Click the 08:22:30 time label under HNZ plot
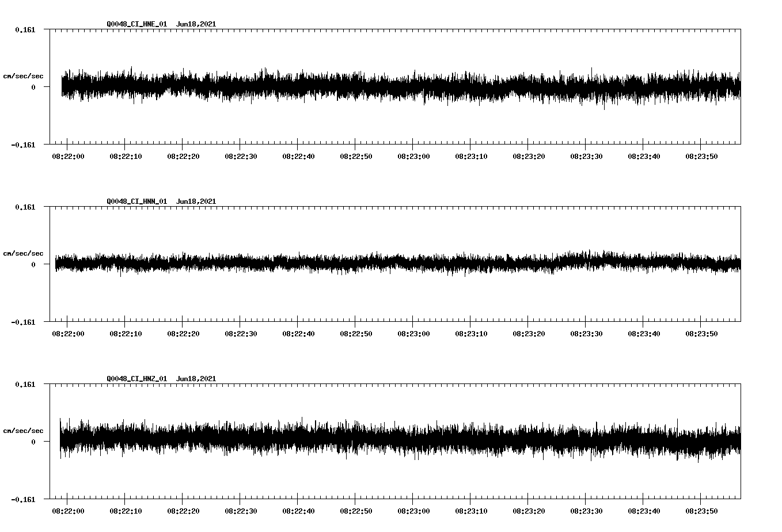The height and width of the screenshot is (532, 782). 241,511
